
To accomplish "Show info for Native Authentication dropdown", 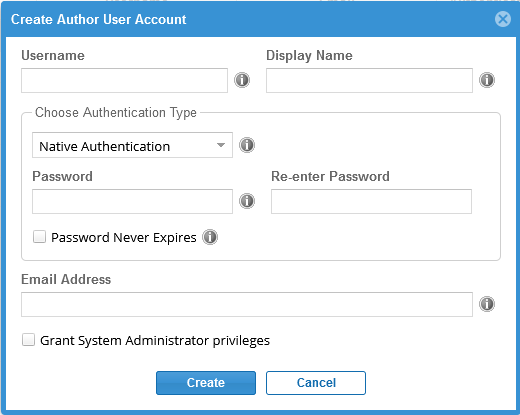I will pos(247,145).
